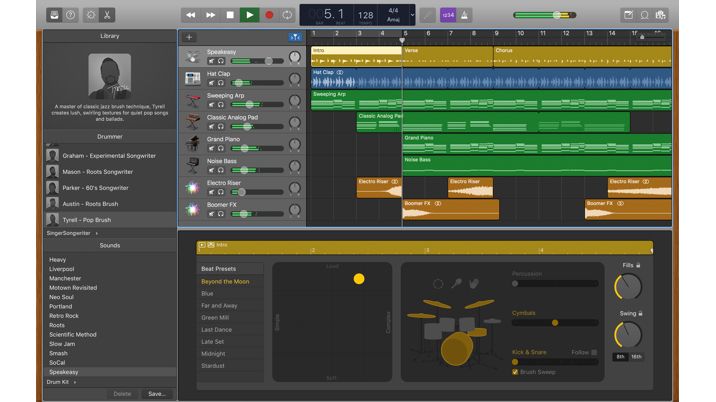Viewport: 716px width, 402px height.
Task: Select the Boomer FX track icon
Action: (x=193, y=209)
